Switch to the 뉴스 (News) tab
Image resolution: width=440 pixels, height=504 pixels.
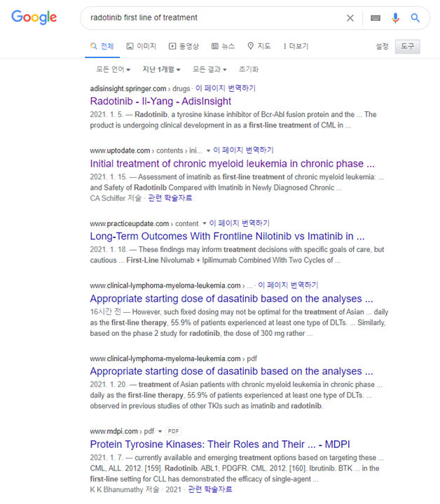[x=223, y=46]
